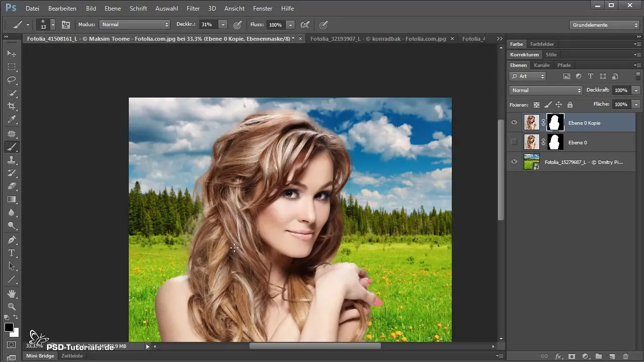Image resolution: width=644 pixels, height=362 pixels.
Task: Switch to the Kanäle tab
Action: 542,65
